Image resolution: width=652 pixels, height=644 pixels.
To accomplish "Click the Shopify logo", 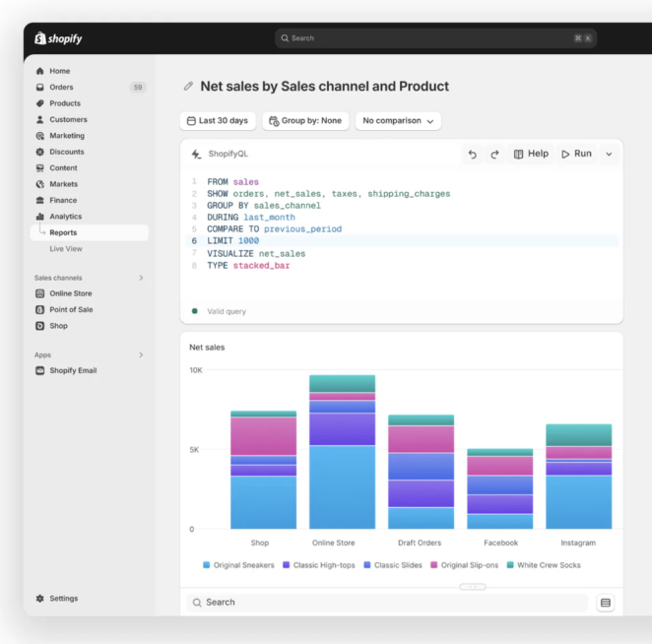I will [58, 38].
